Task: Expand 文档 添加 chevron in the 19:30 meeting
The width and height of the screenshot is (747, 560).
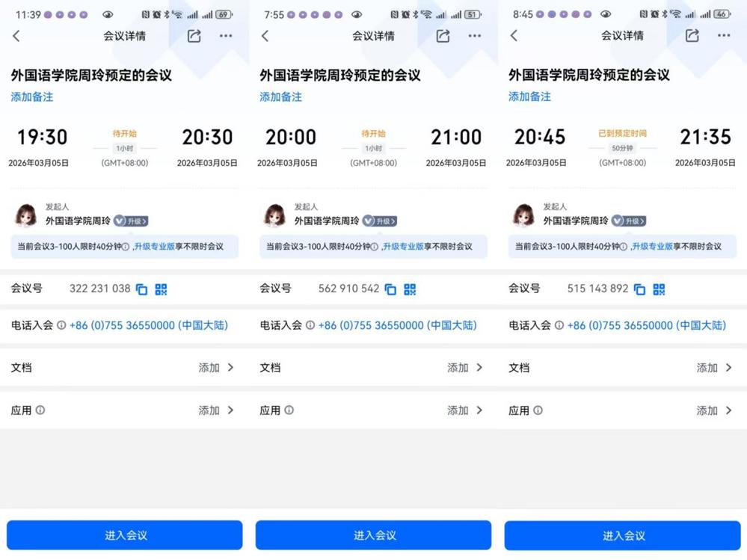Action: tap(230, 367)
